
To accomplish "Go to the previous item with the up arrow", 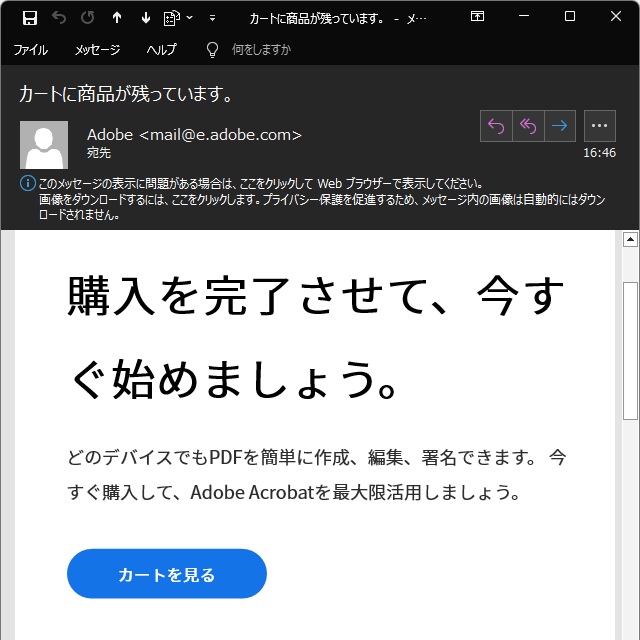I will [117, 18].
